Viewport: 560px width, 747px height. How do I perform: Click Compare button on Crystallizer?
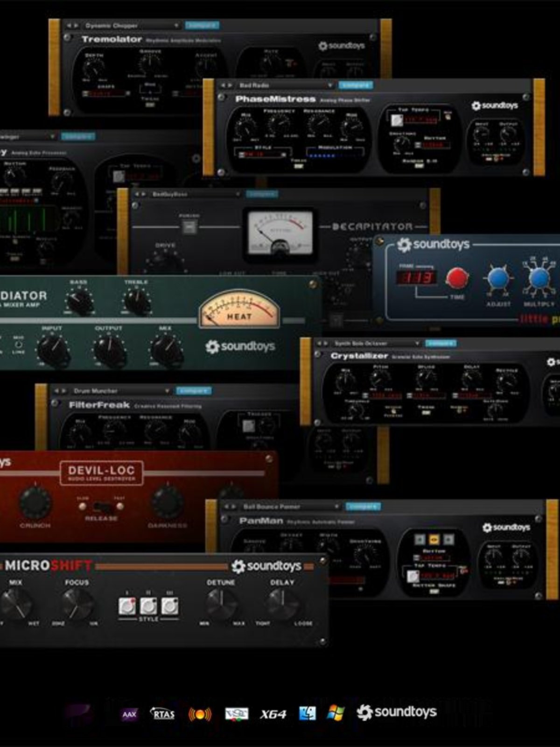[441, 343]
